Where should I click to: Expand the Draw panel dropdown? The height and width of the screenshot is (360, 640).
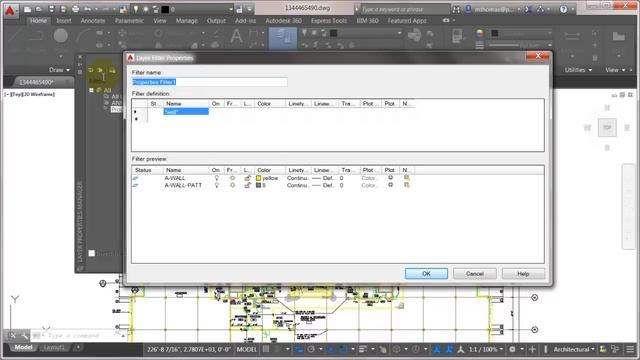pyautogui.click(x=59, y=70)
